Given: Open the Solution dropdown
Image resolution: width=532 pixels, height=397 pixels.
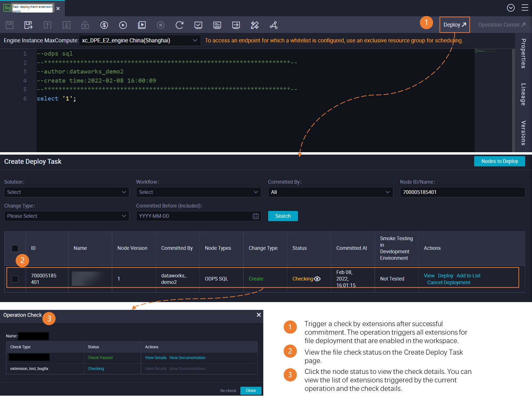Looking at the screenshot, I should click(67, 192).
